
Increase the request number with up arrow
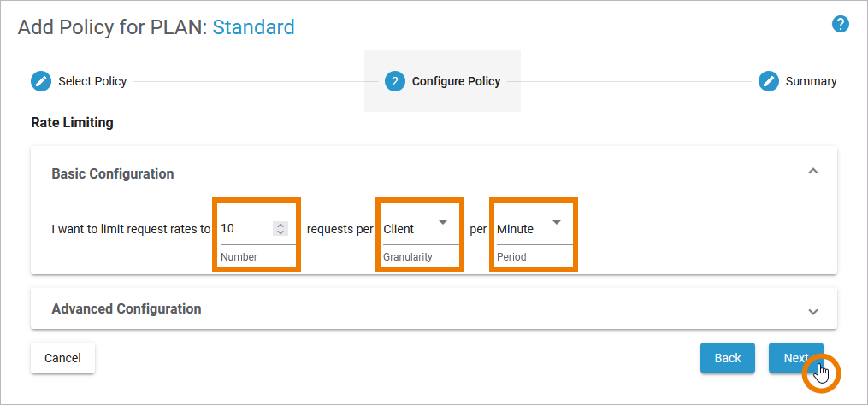(x=280, y=225)
